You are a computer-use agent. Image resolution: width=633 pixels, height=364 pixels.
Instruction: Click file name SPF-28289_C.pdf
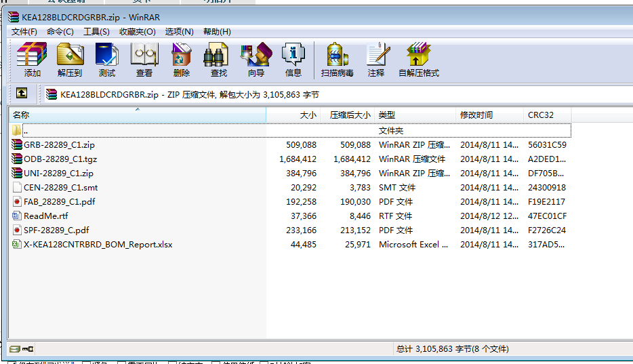pyautogui.click(x=56, y=230)
